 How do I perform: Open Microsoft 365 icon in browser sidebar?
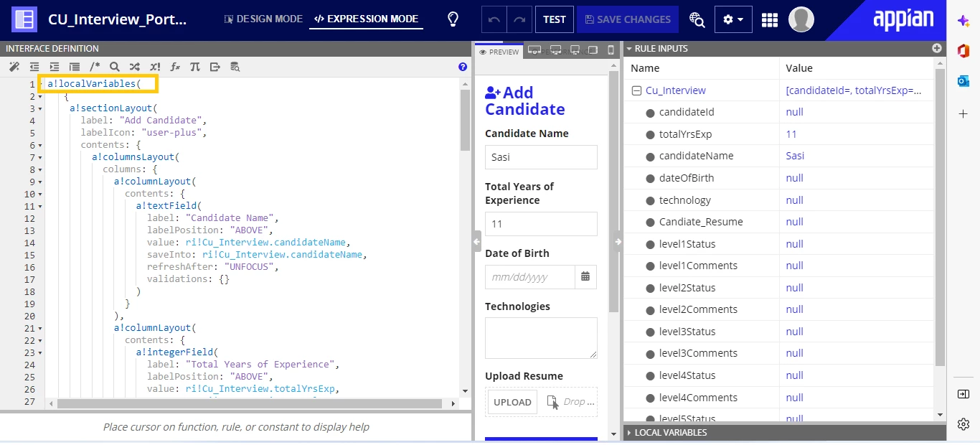[963, 50]
